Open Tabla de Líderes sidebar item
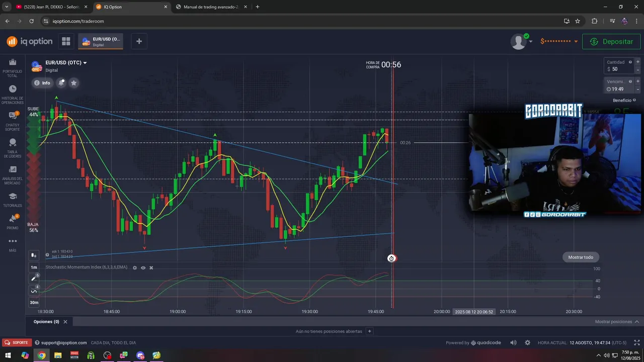This screenshot has width=644, height=362. 13,148
